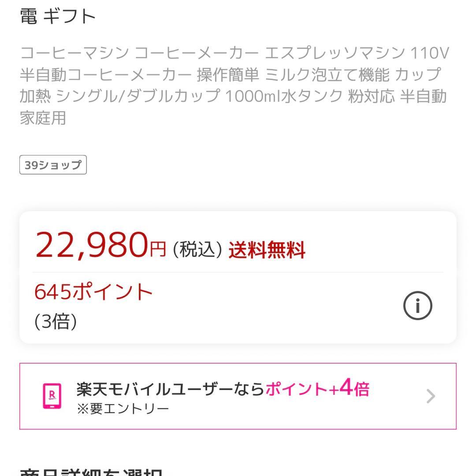Tap ミルク泡立て機能 in the description
The height and width of the screenshot is (476, 476).
327,75
